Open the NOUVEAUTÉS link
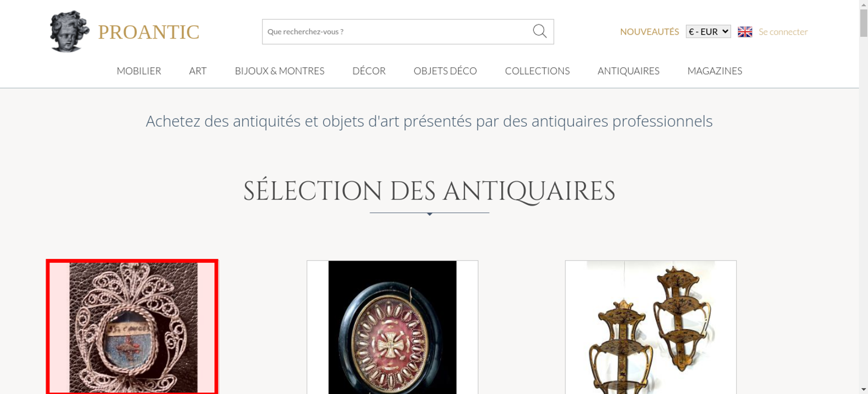 tap(649, 32)
